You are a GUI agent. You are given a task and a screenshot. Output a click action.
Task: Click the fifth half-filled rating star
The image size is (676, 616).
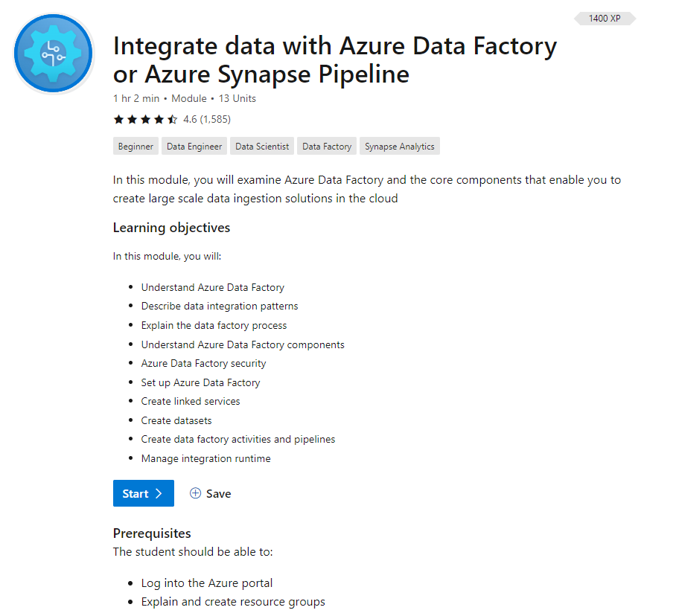pos(172,119)
